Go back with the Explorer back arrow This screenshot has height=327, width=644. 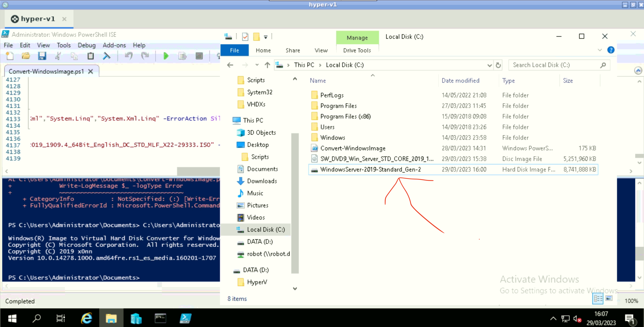coord(230,65)
